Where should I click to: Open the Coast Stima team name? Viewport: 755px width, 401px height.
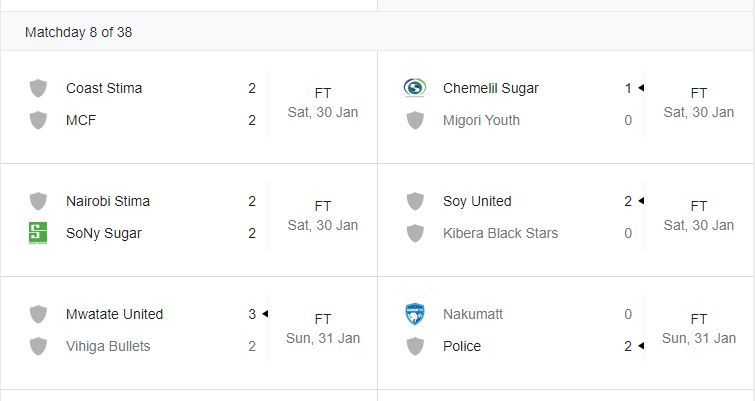click(x=104, y=88)
